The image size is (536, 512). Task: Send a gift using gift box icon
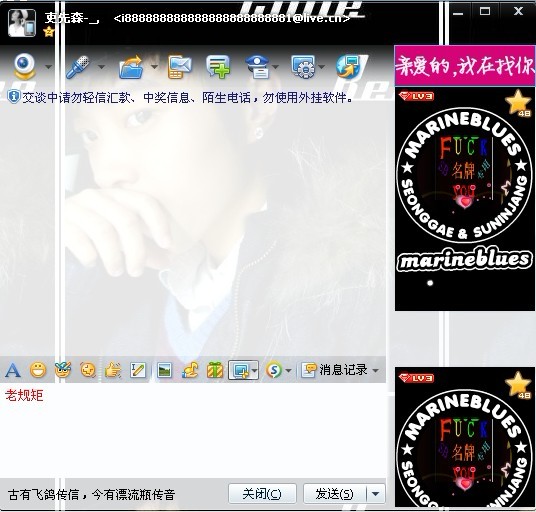(x=215, y=370)
